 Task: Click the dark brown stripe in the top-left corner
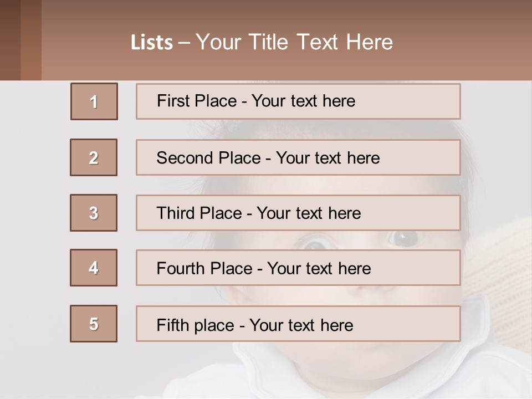click(10, 40)
